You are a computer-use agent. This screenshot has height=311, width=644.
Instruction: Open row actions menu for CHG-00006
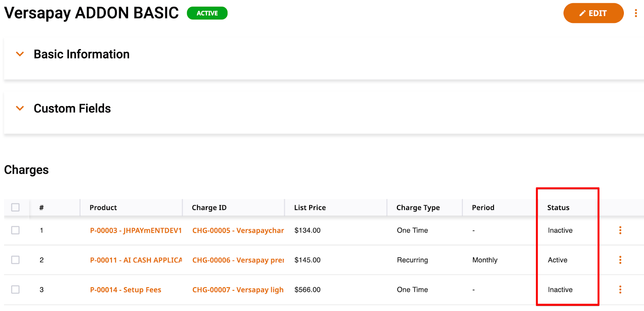(x=620, y=260)
